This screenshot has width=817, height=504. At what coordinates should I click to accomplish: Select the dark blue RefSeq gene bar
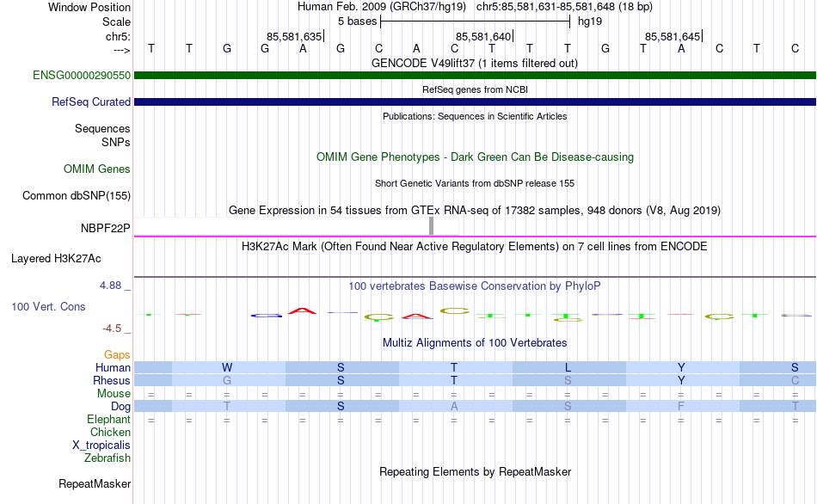475,101
